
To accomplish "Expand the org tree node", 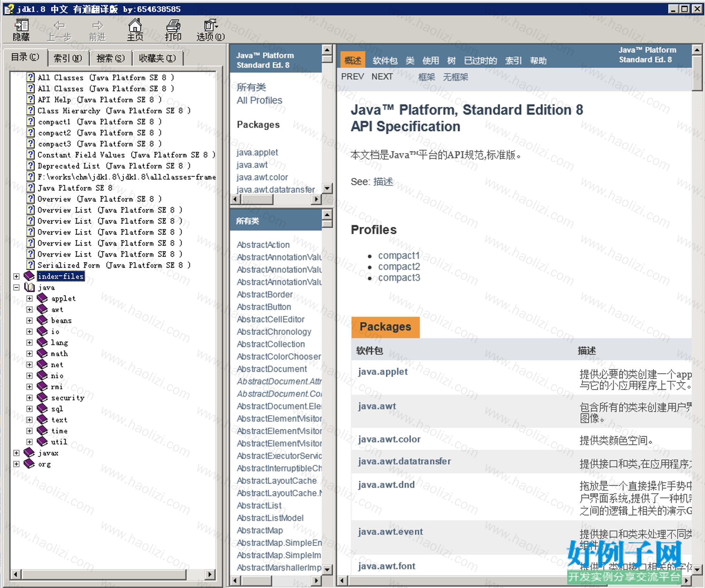I will [16, 464].
